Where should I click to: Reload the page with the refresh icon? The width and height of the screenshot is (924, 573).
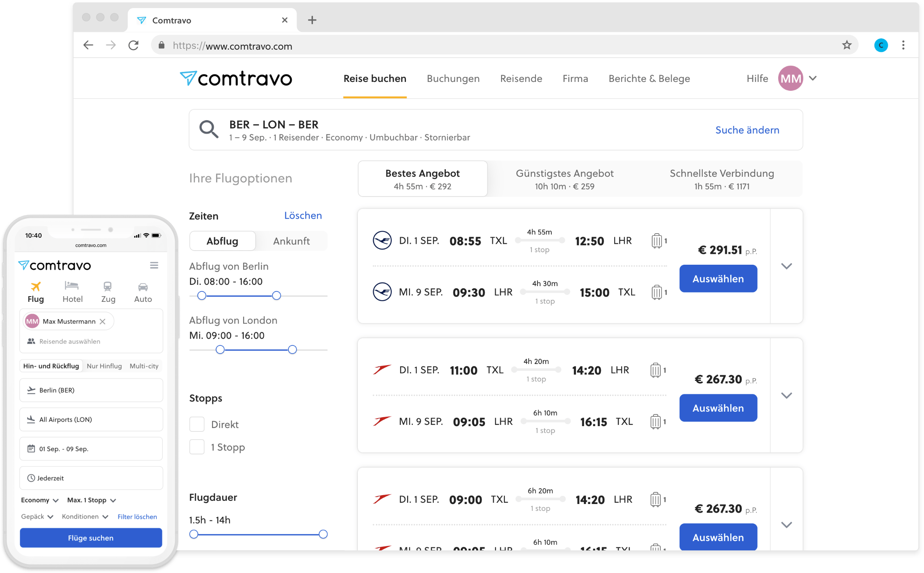[x=134, y=45]
